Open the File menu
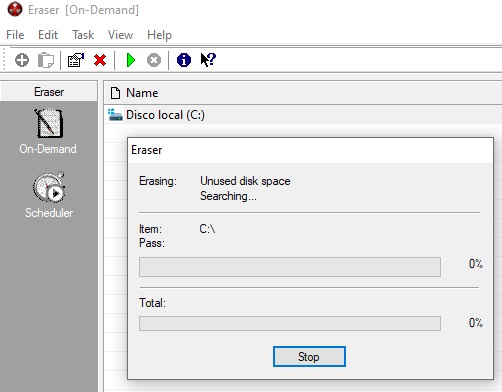This screenshot has width=502, height=392. click(15, 35)
